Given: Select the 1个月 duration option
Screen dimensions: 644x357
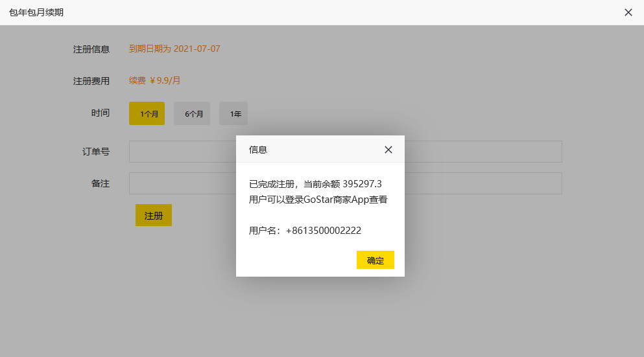Looking at the screenshot, I should pyautogui.click(x=147, y=113).
